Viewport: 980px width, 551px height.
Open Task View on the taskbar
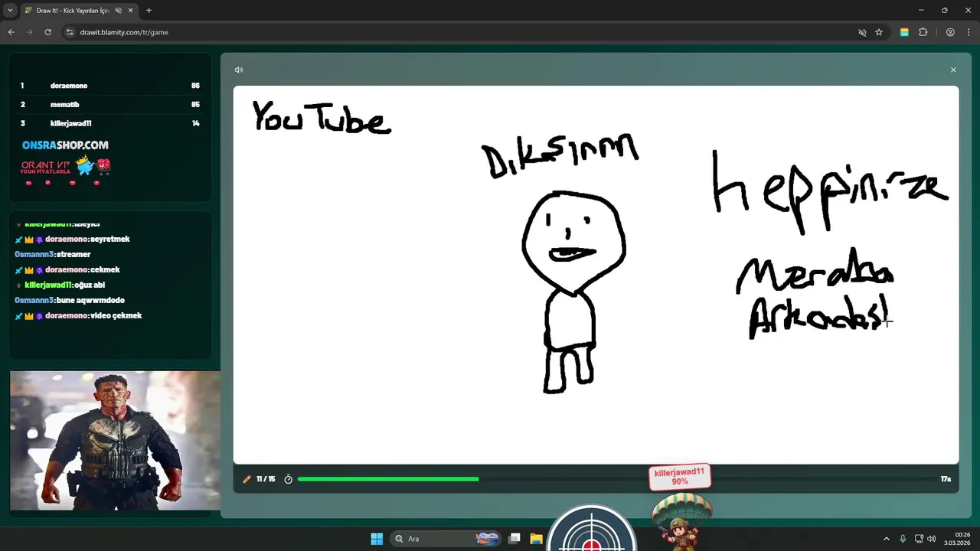click(x=514, y=539)
